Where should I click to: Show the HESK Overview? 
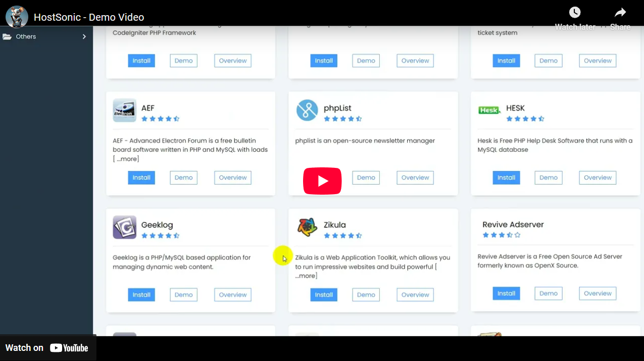598,177
